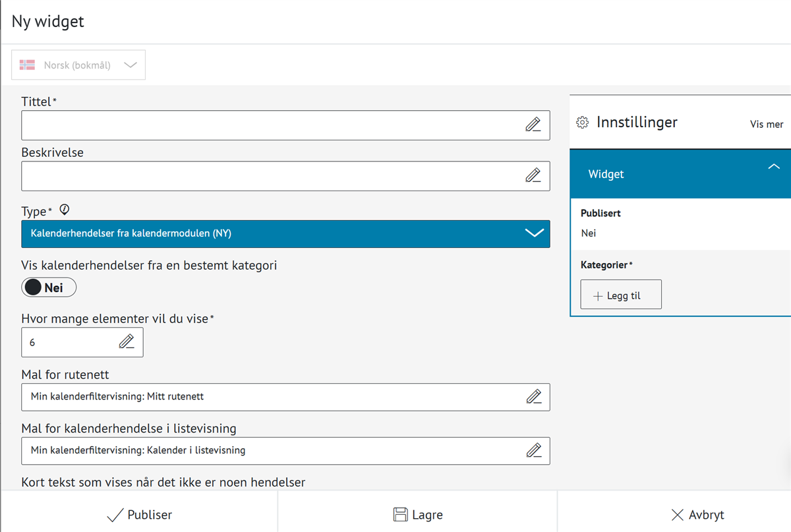Image resolution: width=791 pixels, height=532 pixels.
Task: Cancel with the Avbryt button
Action: pyautogui.click(x=697, y=515)
